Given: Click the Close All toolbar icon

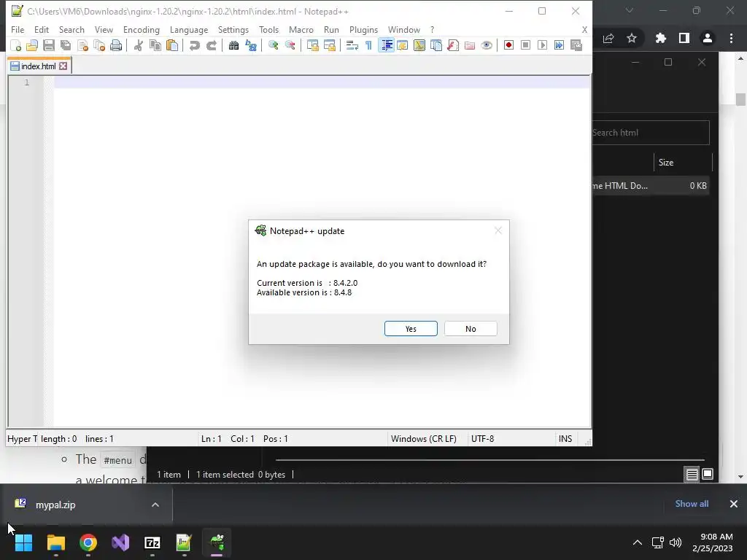Looking at the screenshot, I should [99, 45].
